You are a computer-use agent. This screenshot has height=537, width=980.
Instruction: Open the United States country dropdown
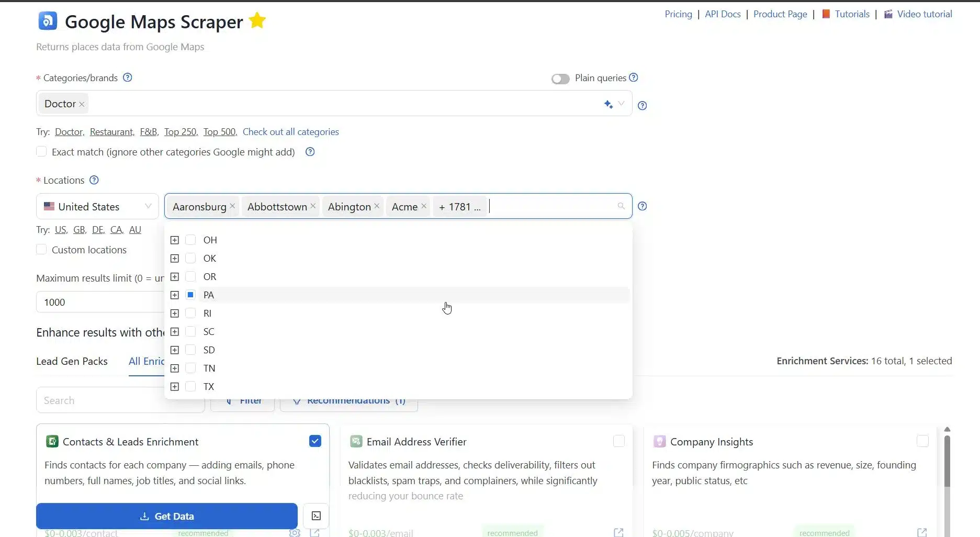pyautogui.click(x=97, y=207)
